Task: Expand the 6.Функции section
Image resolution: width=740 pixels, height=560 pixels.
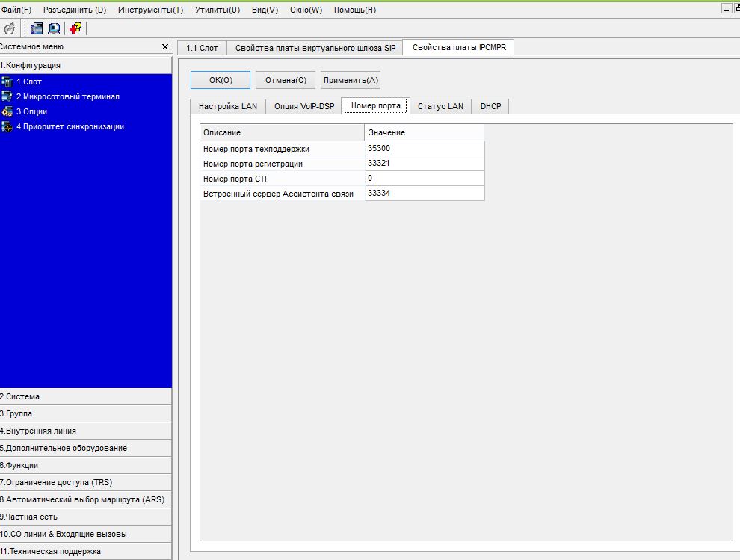Action: click(86, 466)
